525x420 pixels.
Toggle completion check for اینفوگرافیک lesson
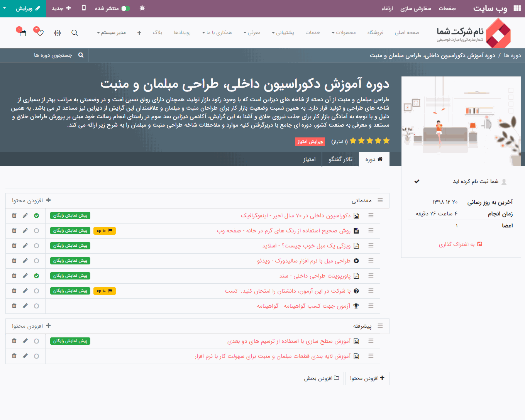pyautogui.click(x=36, y=215)
